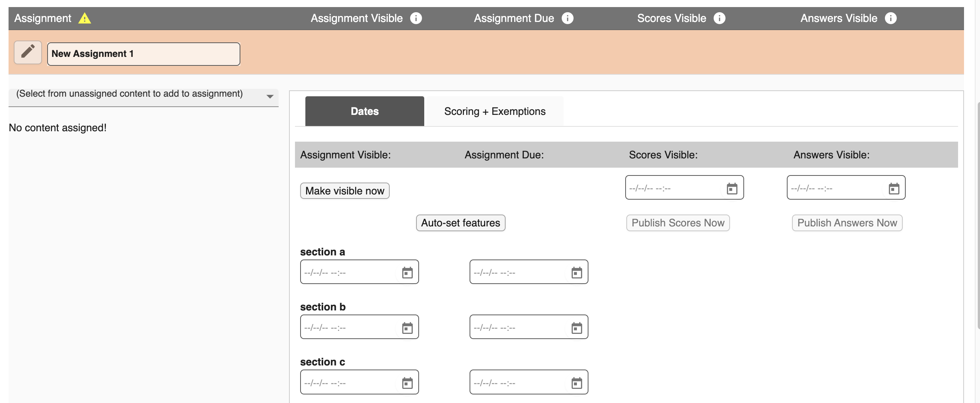Open calendar for section a visible date
980x403 pixels.
407,273
